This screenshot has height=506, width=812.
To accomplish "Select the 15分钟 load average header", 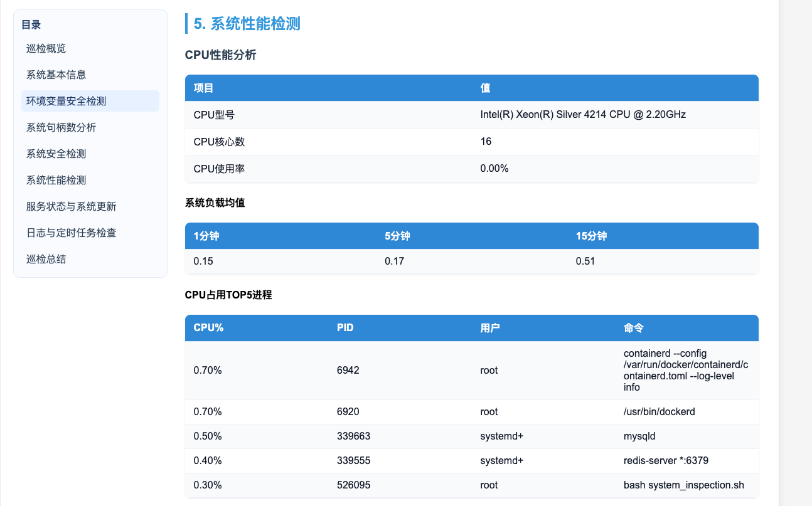I will [x=591, y=236].
